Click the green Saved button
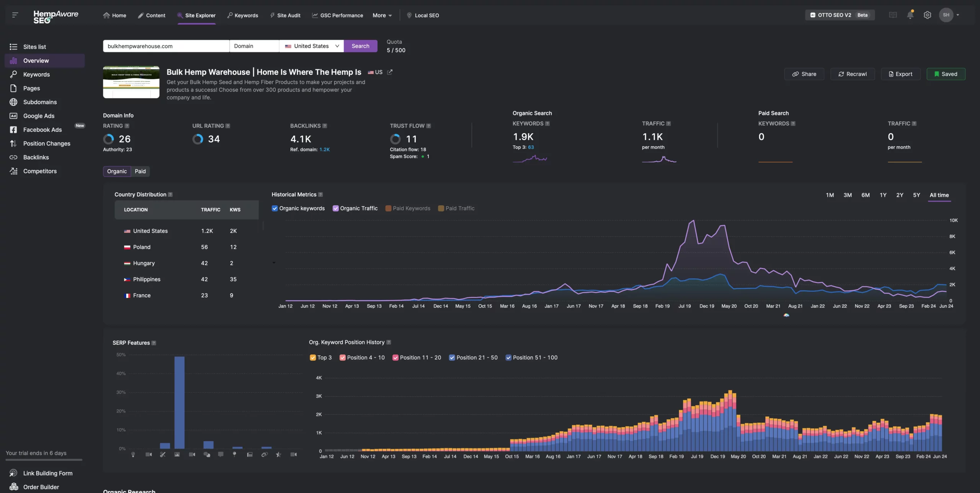This screenshot has height=493, width=980. point(946,74)
